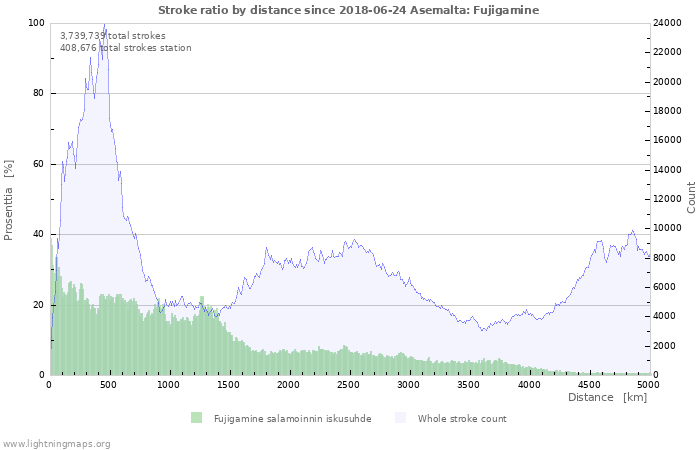Click the 24000 tick on the count axis
The height and width of the screenshot is (450, 700).
(x=668, y=23)
